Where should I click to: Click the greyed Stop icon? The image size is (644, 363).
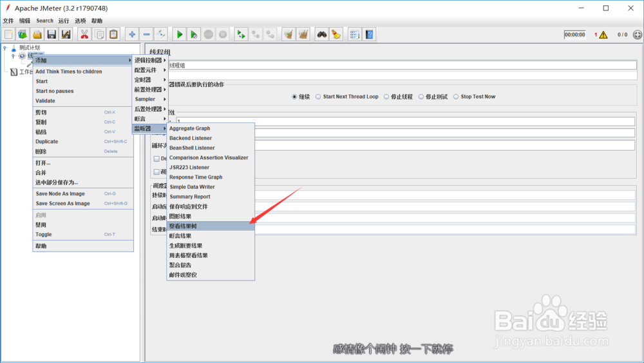(208, 35)
